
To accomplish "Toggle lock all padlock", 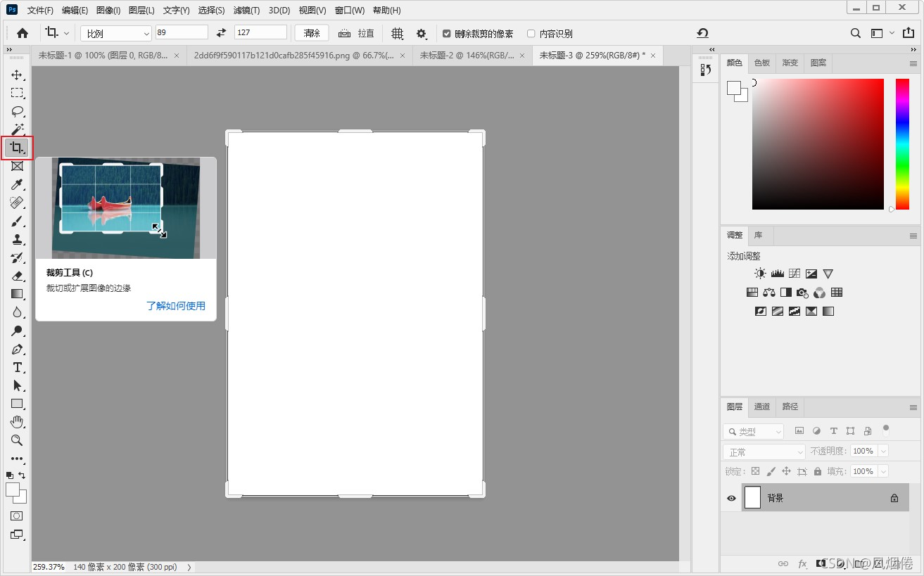I will coord(817,471).
